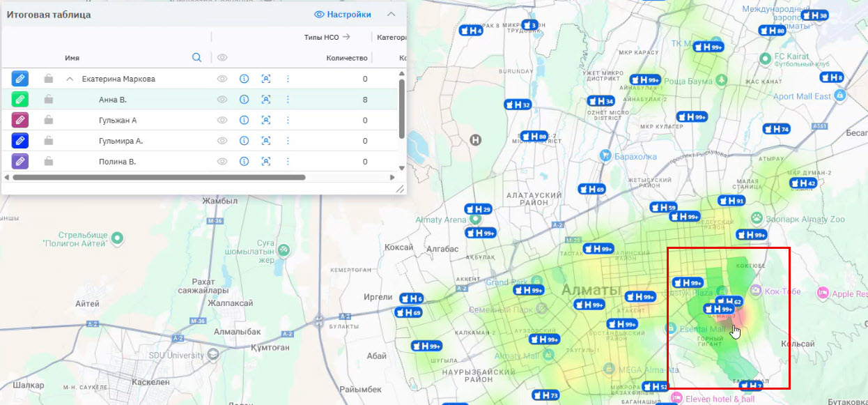Click info icon for Екатерина Маркова
The height and width of the screenshot is (405, 868).
(x=244, y=79)
